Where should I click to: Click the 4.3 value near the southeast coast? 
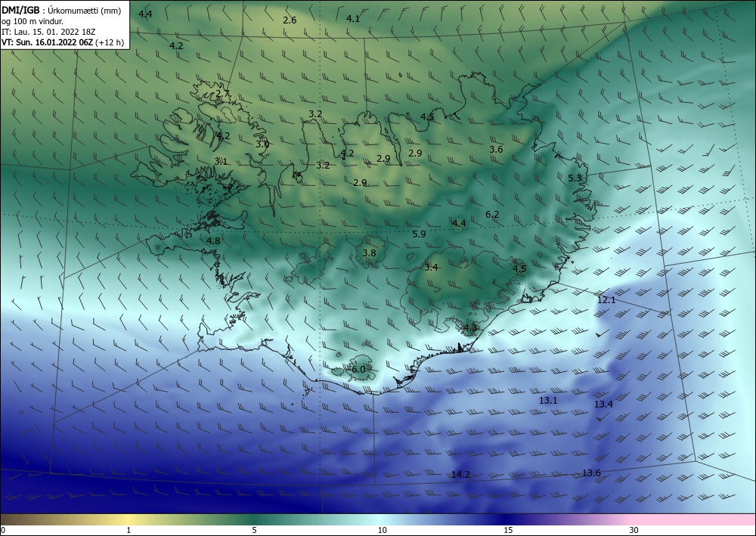click(470, 328)
